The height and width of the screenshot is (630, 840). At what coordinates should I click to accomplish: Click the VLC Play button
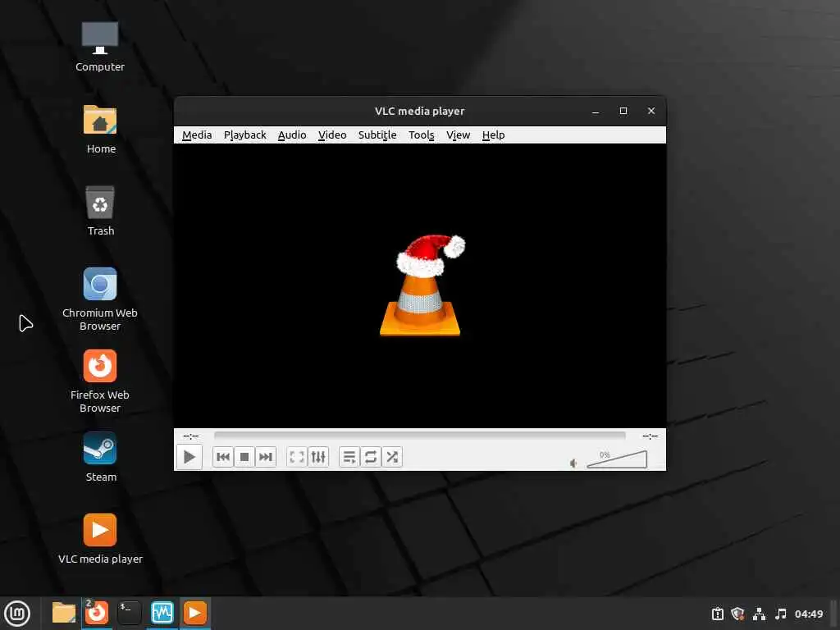click(x=189, y=457)
